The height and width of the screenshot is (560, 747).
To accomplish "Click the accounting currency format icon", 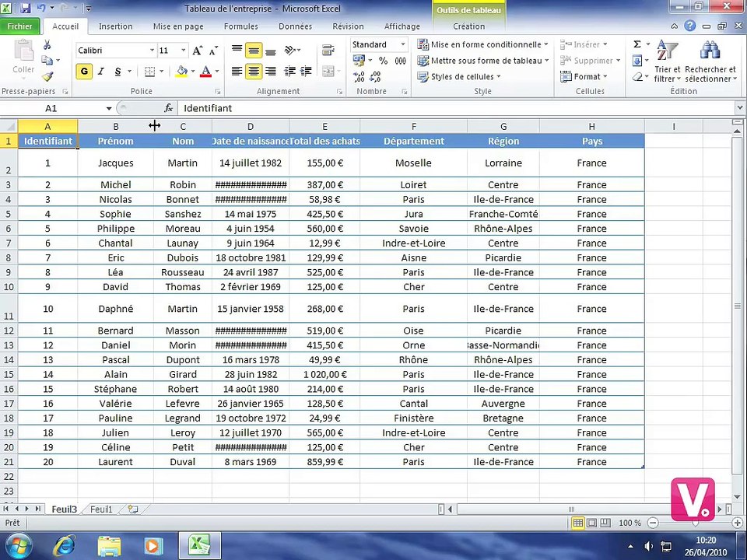I will coord(358,61).
